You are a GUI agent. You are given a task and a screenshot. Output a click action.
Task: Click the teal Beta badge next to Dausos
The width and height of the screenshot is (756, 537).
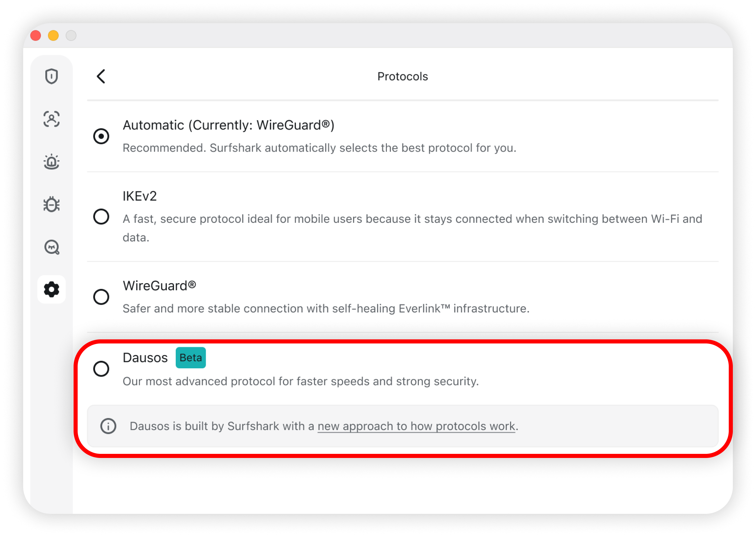[x=191, y=358]
